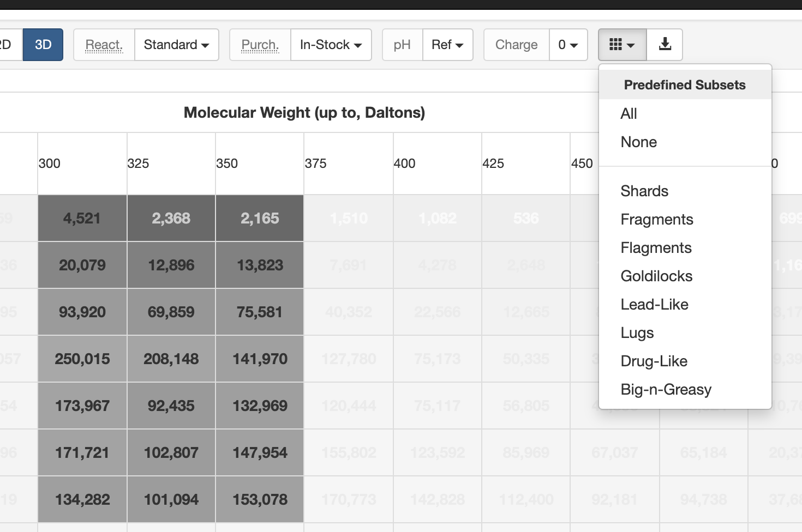Choose the Flagments subset
This screenshot has width=802, height=532.
pos(685,247)
